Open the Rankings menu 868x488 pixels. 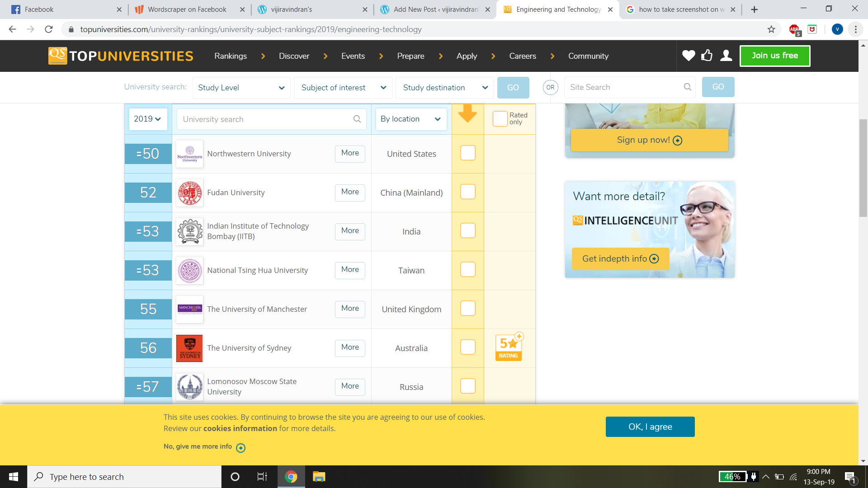pos(231,56)
